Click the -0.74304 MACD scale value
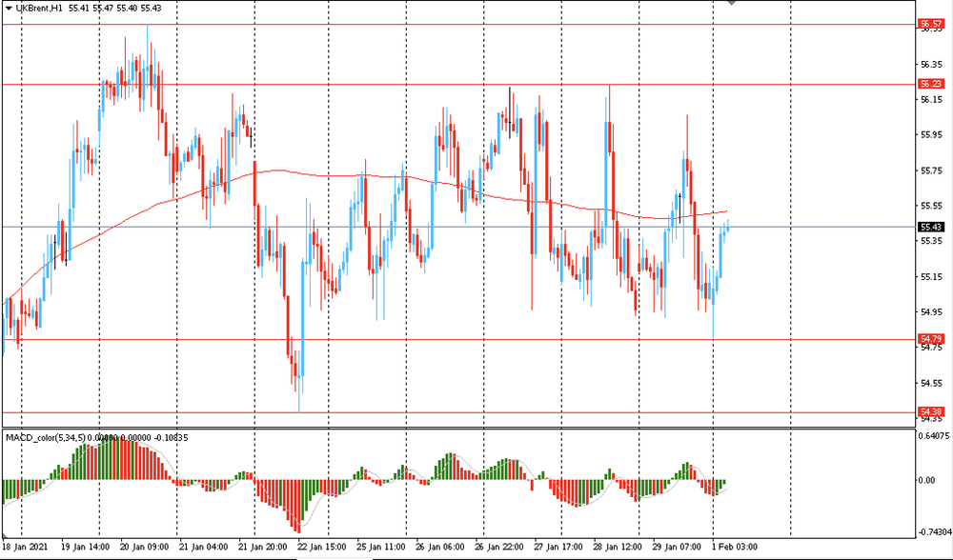This screenshot has width=953, height=560. pos(933,532)
